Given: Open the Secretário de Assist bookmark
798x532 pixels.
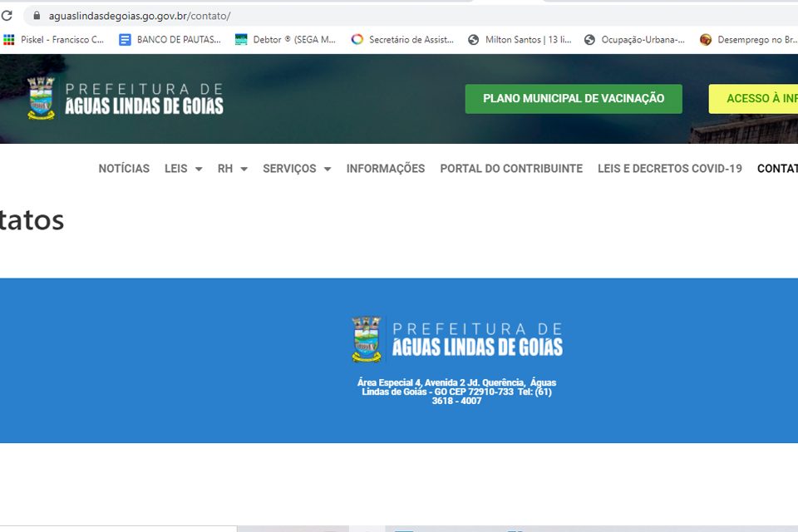Looking at the screenshot, I should [402, 39].
